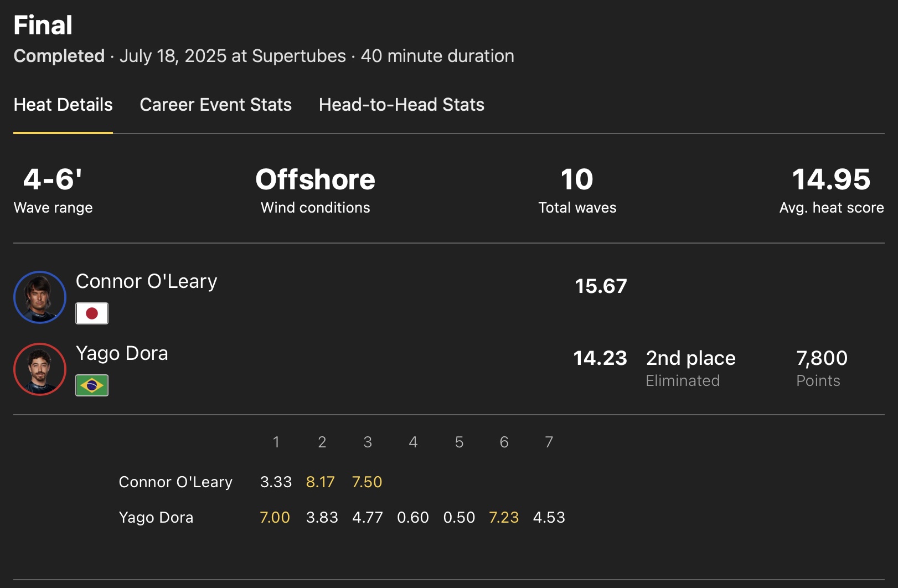The height and width of the screenshot is (588, 898).
Task: Click the 2nd place result label
Action: 690,358
